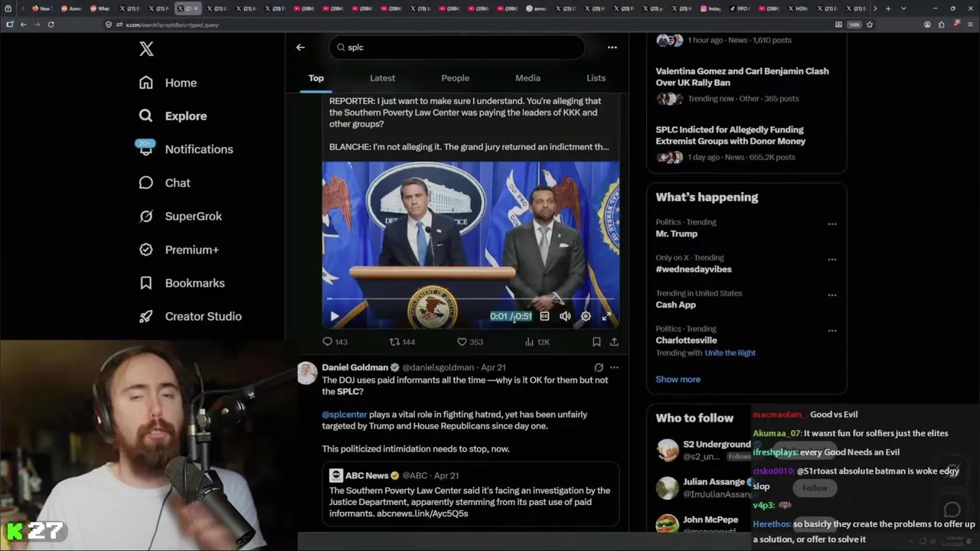Like the post with 353 likes
Image resolution: width=980 pixels, height=551 pixels.
click(470, 342)
